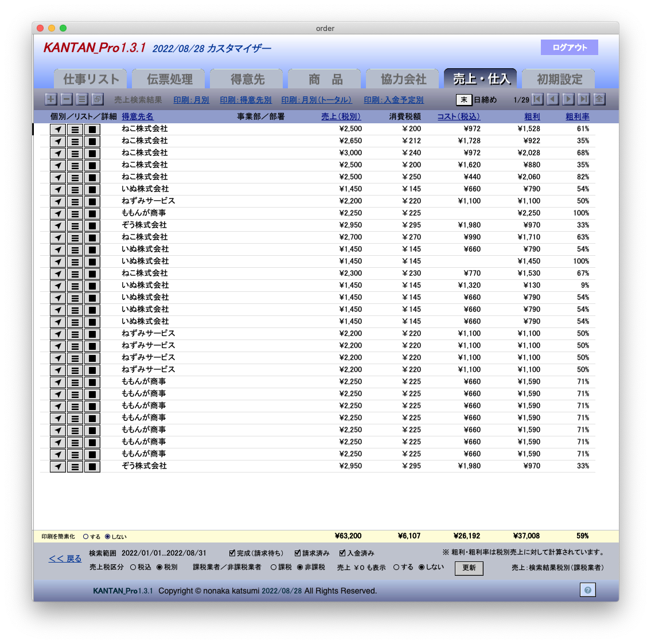Jump to the first record

coord(537,99)
